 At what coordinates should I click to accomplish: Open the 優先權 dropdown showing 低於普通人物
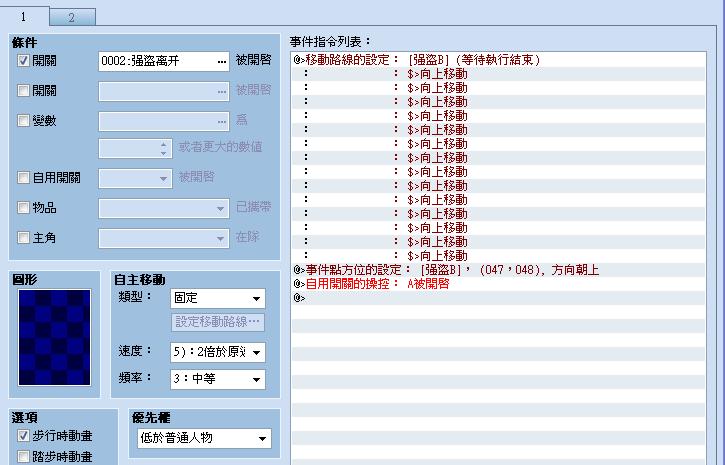[x=204, y=438]
